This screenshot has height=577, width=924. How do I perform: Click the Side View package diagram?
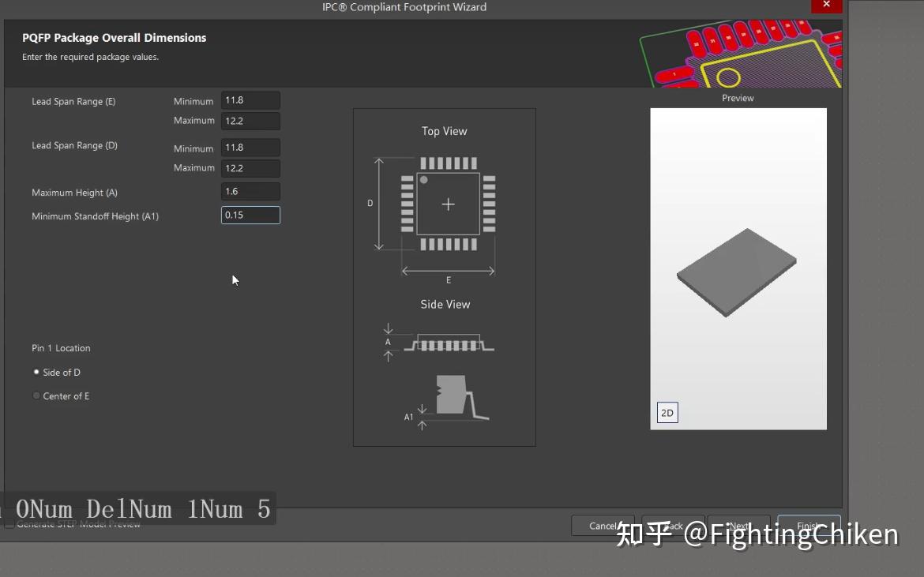point(449,343)
